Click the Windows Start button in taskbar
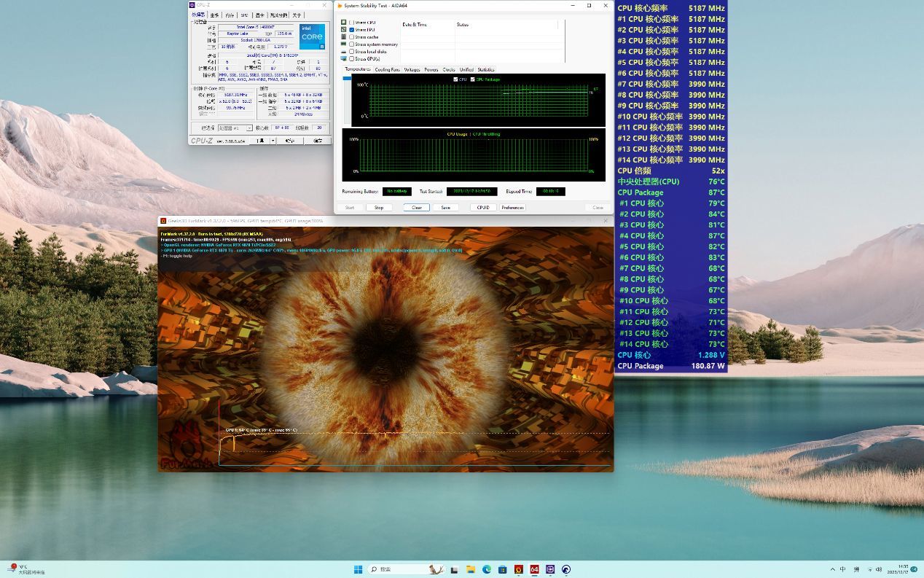The height and width of the screenshot is (578, 924). pos(358,569)
